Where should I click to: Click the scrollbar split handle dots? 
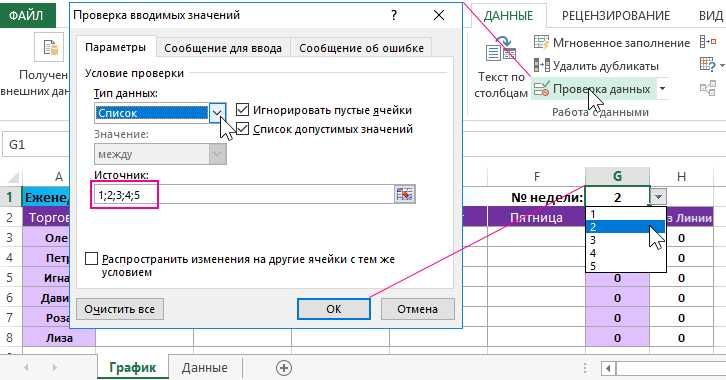tap(585, 368)
